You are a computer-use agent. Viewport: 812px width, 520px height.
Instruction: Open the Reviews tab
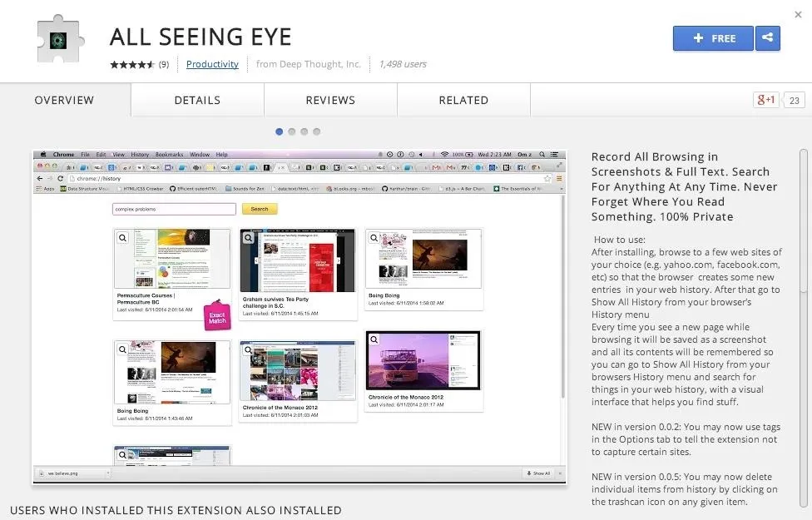tap(330, 100)
